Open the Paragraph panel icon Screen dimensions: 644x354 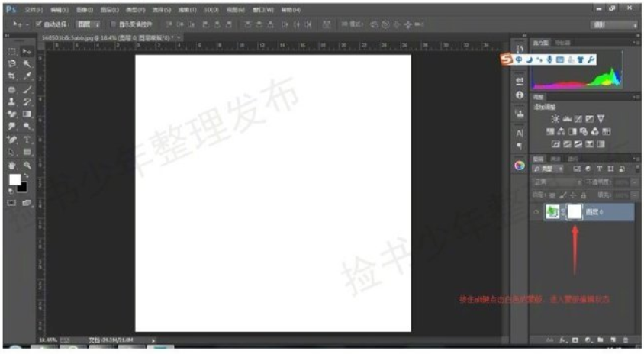tap(520, 146)
